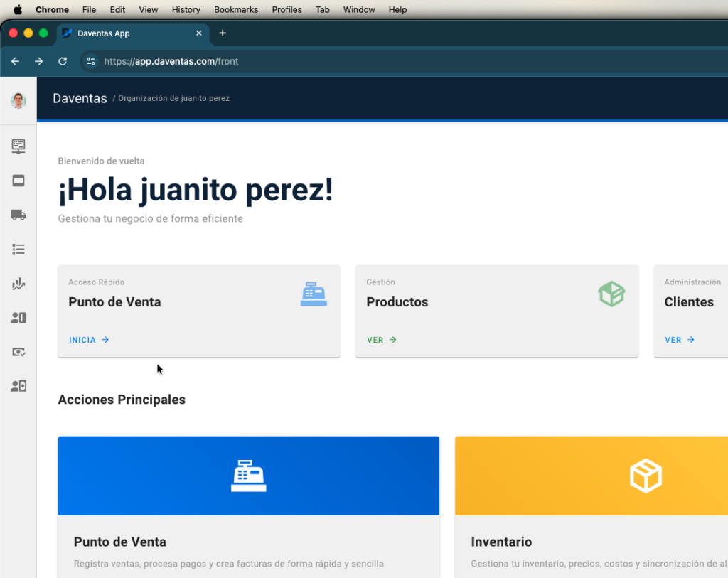728x578 pixels.
Task: Open the Apple menu
Action: (18, 9)
